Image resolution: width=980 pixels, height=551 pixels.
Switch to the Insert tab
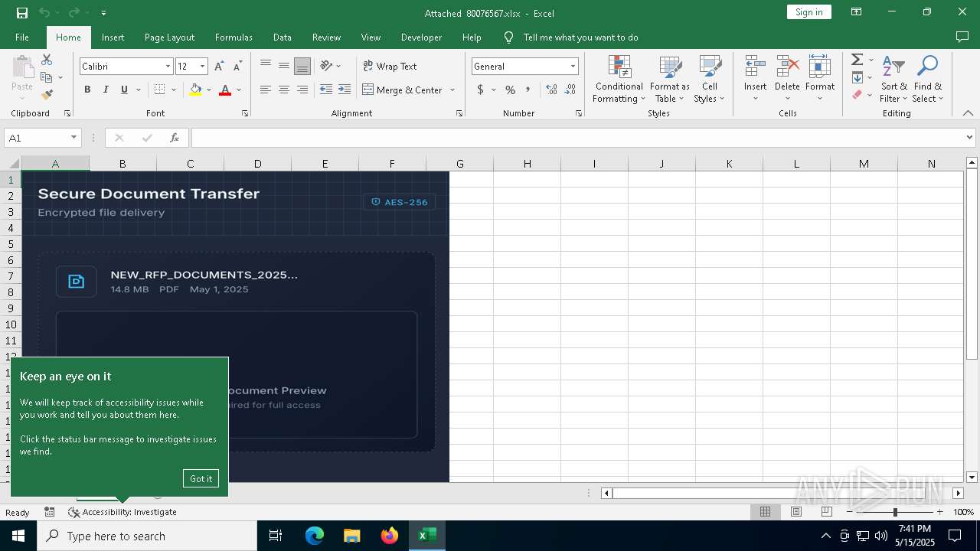113,37
